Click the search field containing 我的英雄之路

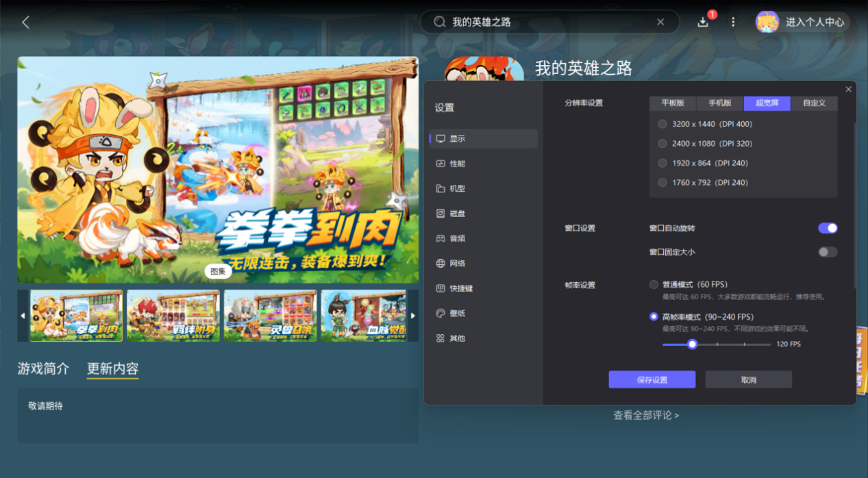pos(550,22)
